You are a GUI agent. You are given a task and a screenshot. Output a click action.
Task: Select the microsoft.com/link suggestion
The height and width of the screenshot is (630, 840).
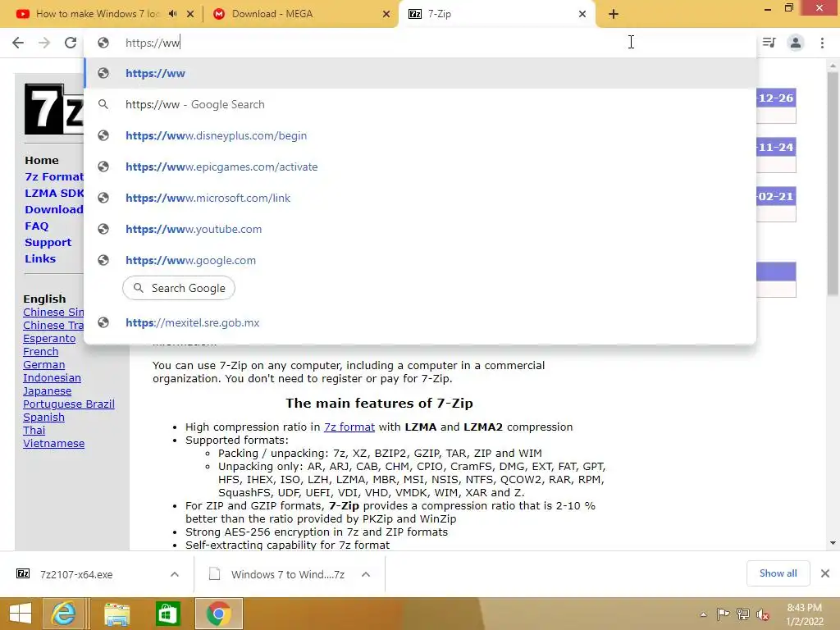(420, 198)
